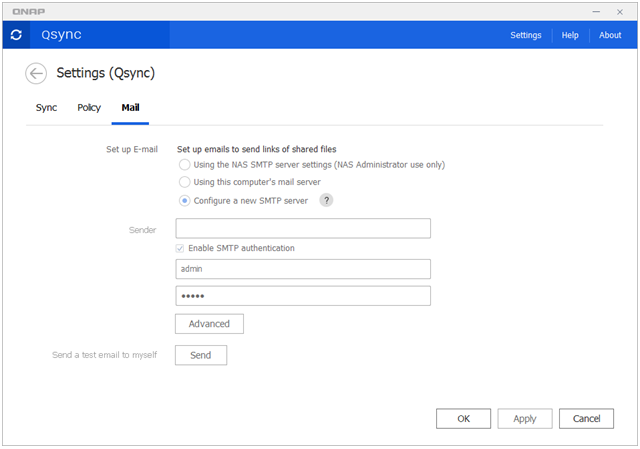Open About in the top bar
This screenshot has width=640, height=449.
(610, 35)
